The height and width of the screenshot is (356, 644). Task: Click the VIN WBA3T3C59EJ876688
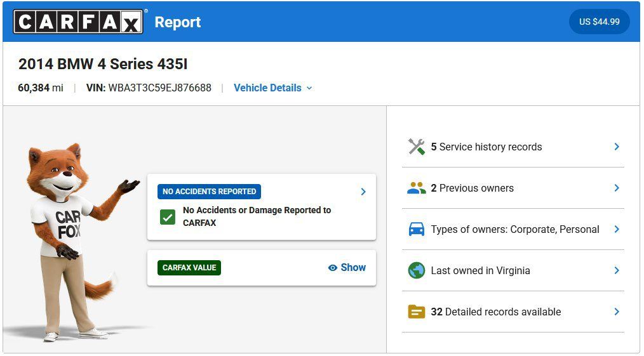pos(149,88)
